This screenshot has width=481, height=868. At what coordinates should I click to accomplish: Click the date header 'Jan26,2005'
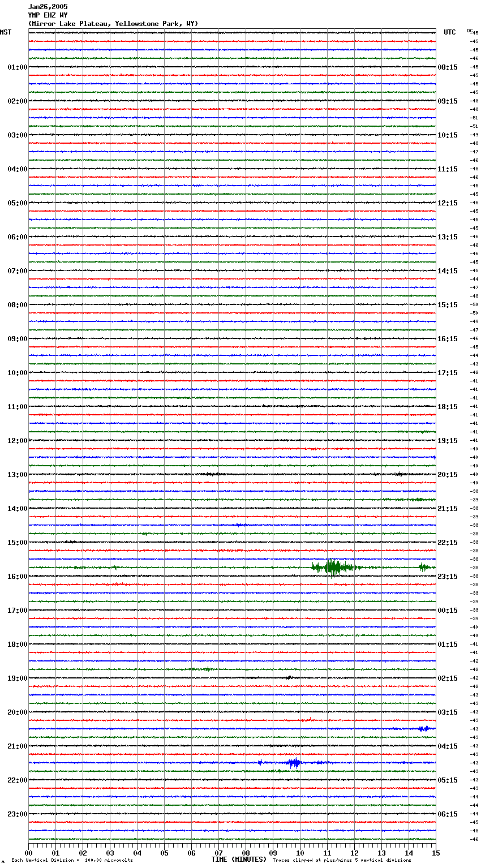click(48, 7)
